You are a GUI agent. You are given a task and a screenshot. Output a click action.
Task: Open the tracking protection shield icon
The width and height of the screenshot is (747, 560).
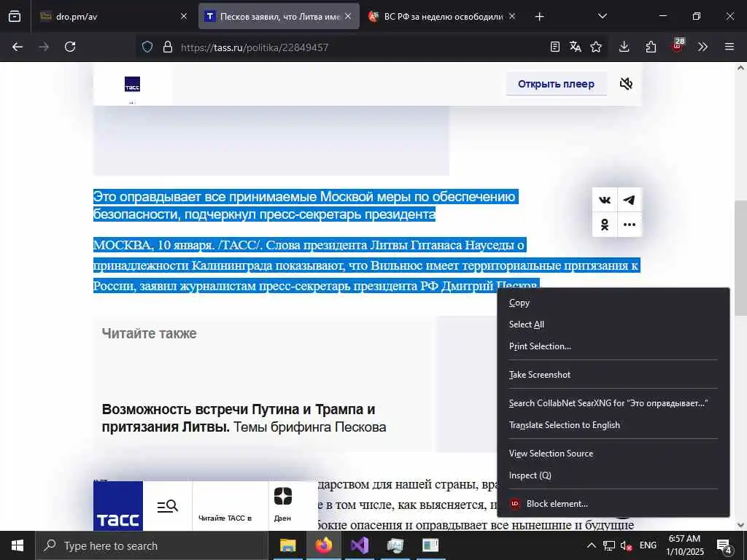coord(147,47)
